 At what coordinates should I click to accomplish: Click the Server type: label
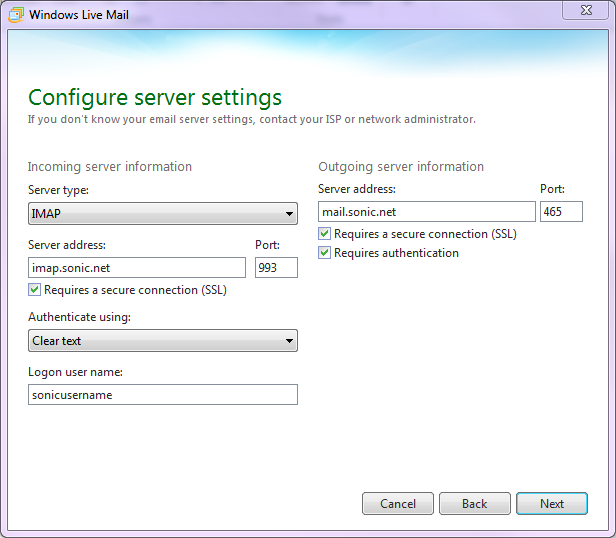[x=58, y=190]
